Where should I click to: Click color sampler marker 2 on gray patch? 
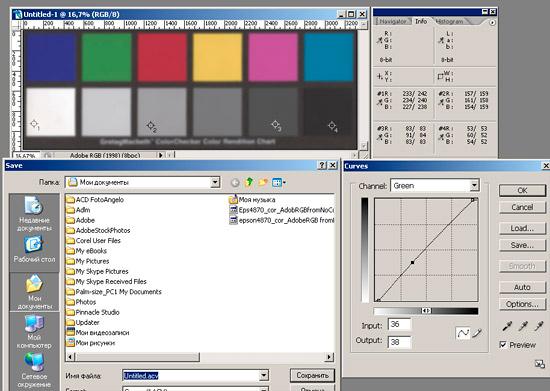coord(151,126)
